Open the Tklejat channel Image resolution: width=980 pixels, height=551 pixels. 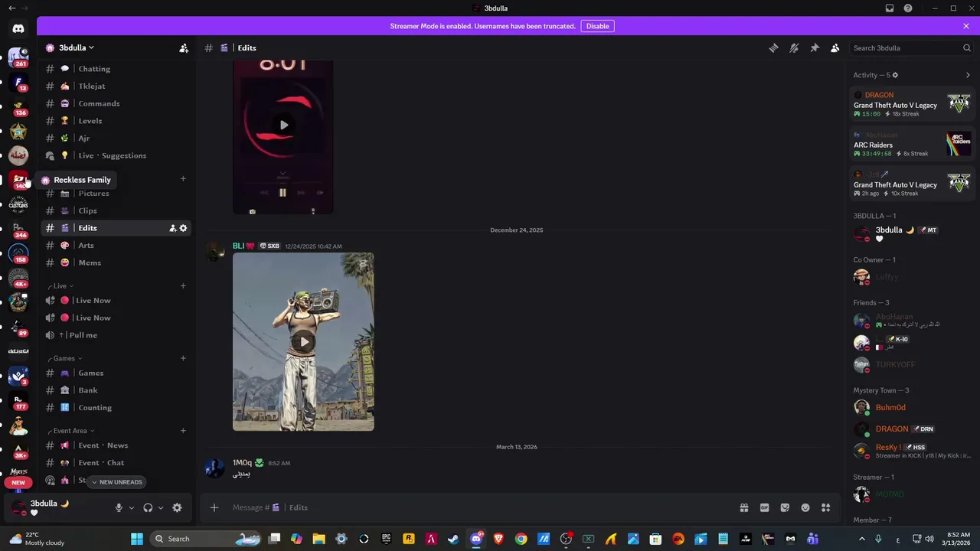click(116, 86)
